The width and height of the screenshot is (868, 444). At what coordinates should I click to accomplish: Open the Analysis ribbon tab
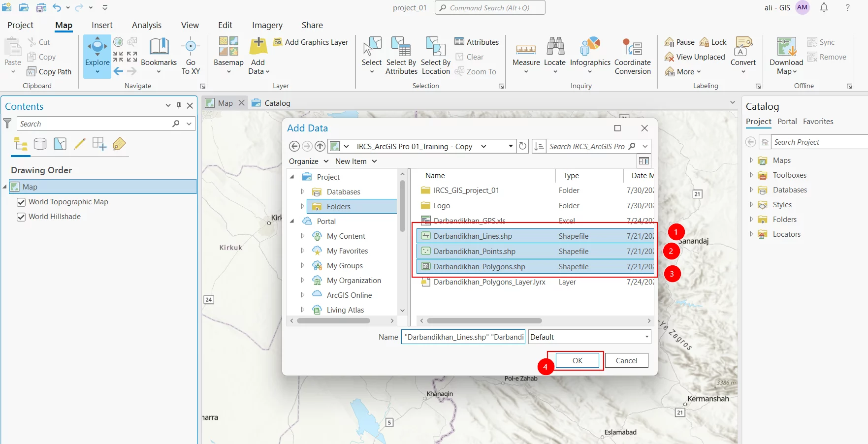(x=147, y=25)
